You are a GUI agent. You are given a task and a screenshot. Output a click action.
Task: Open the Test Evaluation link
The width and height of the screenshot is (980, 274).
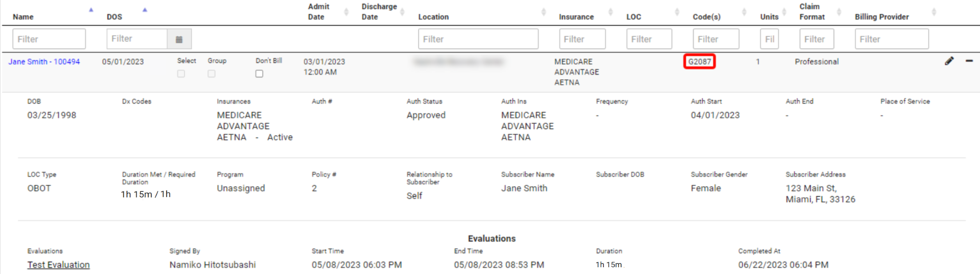click(59, 265)
